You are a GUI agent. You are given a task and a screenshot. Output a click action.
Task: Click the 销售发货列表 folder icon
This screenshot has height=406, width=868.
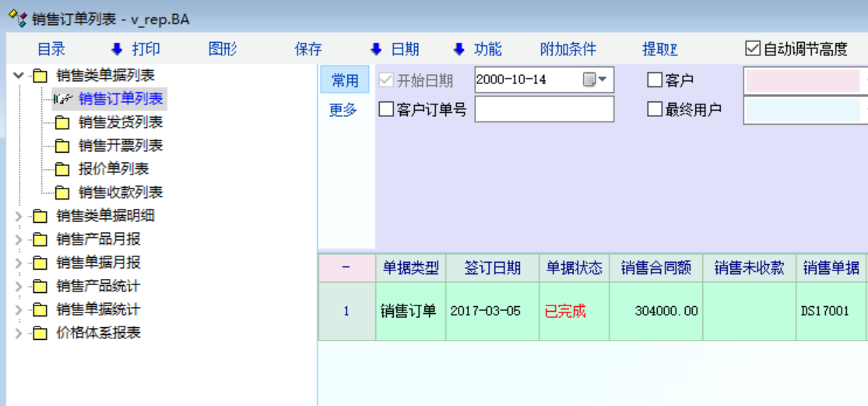tap(62, 122)
